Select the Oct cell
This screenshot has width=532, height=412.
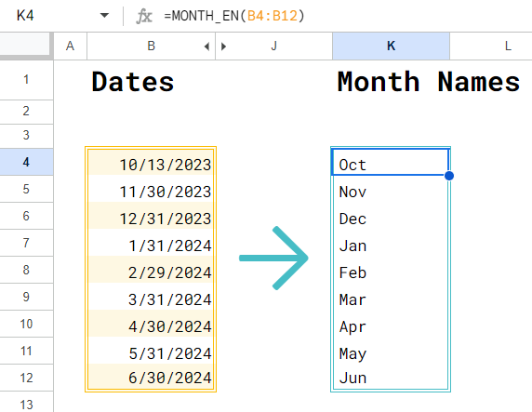(391, 162)
